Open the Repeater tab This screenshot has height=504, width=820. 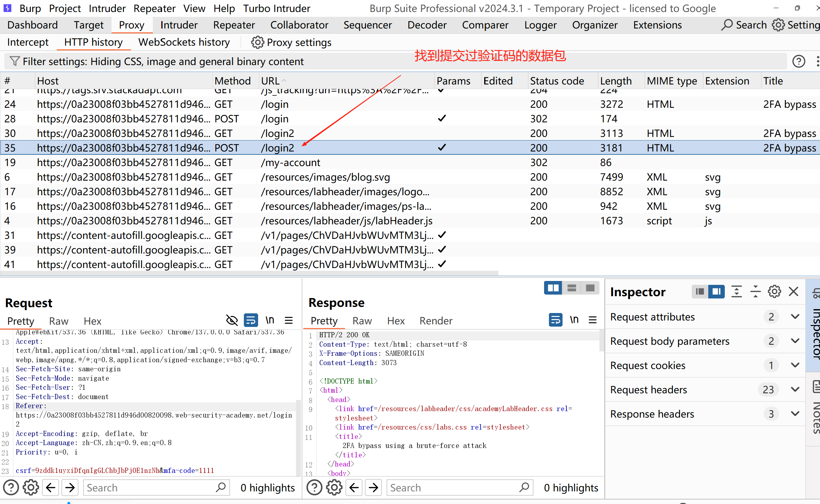coord(234,25)
